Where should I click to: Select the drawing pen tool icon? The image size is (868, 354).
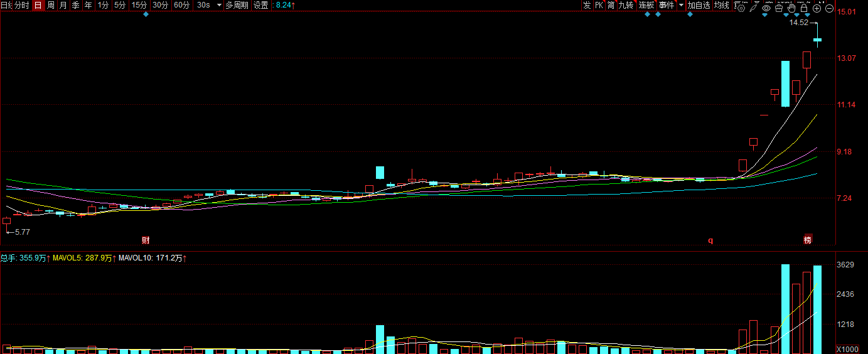point(753,8)
